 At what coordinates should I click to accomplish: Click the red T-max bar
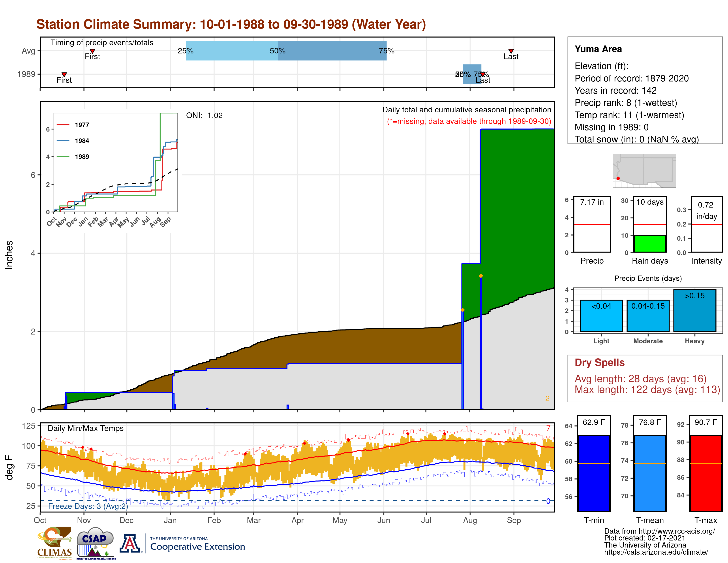pyautogui.click(x=706, y=473)
